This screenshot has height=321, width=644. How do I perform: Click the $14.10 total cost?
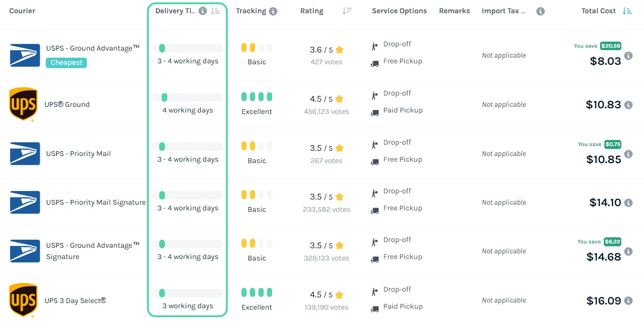[605, 203]
